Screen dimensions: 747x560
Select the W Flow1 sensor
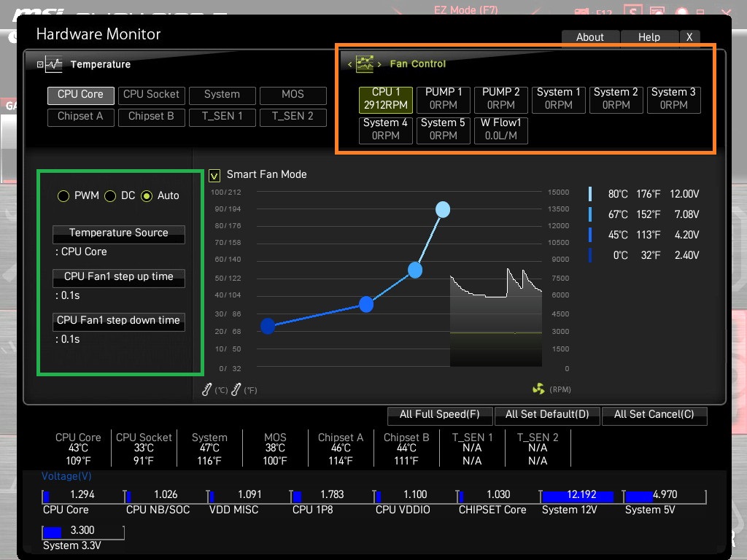[x=501, y=130]
